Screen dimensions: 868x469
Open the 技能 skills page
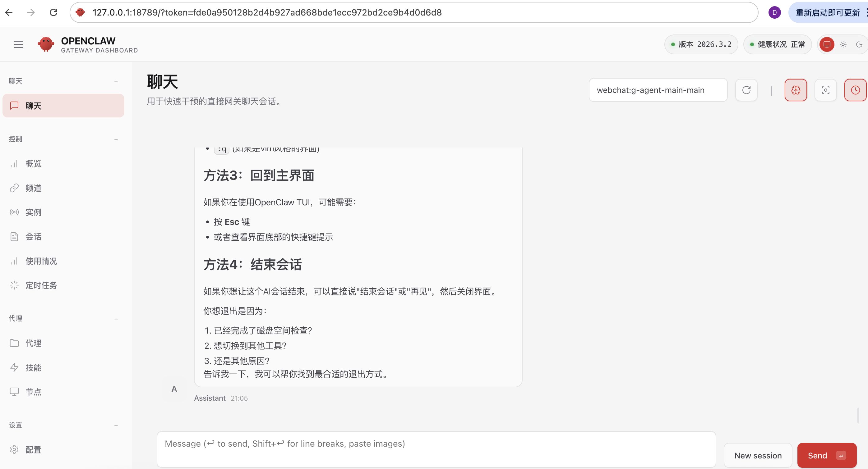pos(63,367)
